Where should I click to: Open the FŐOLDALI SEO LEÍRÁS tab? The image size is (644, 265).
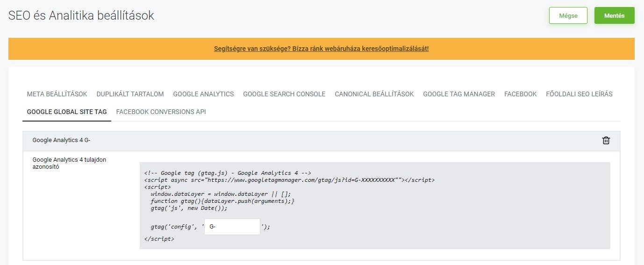coord(579,94)
